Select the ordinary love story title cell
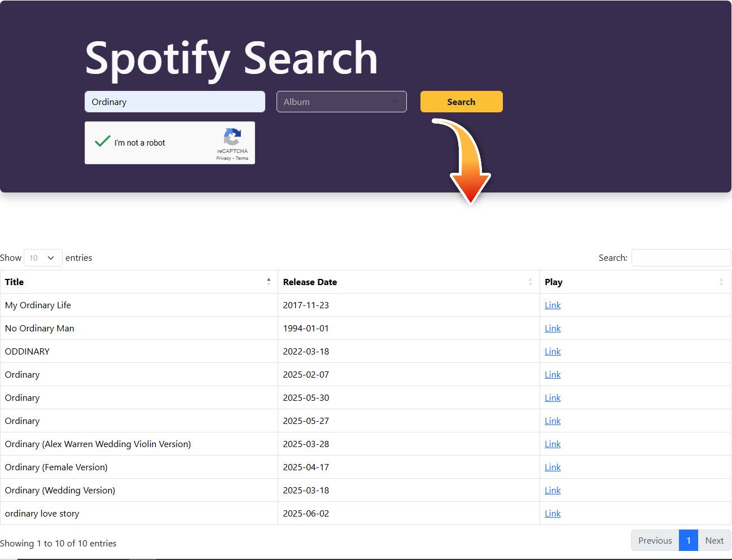 tap(139, 513)
